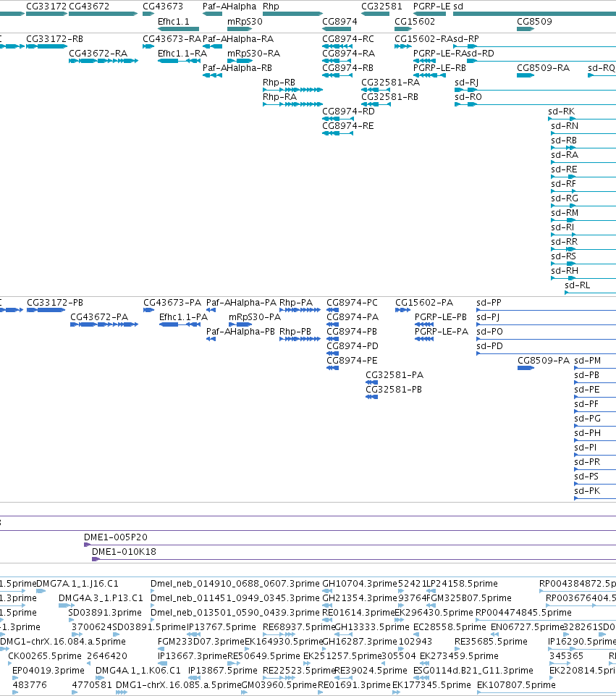The image size is (616, 696).
Task: Click the CG15602 gene label
Action: (415, 22)
